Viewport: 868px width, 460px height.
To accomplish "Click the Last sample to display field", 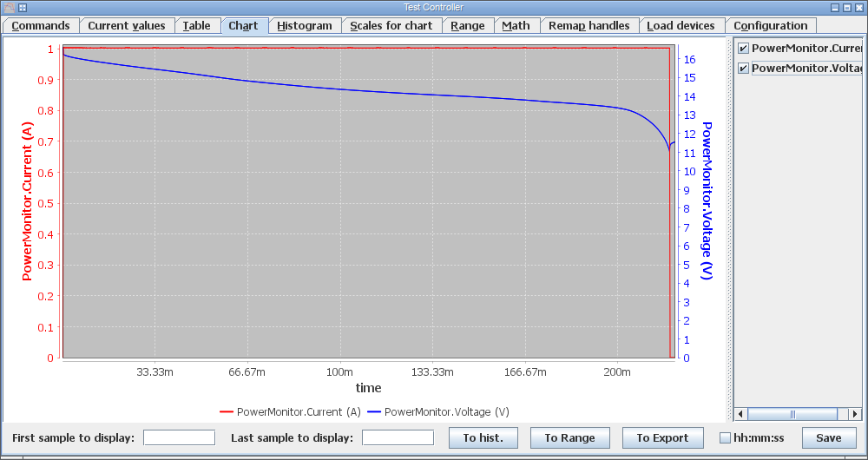I will 398,437.
